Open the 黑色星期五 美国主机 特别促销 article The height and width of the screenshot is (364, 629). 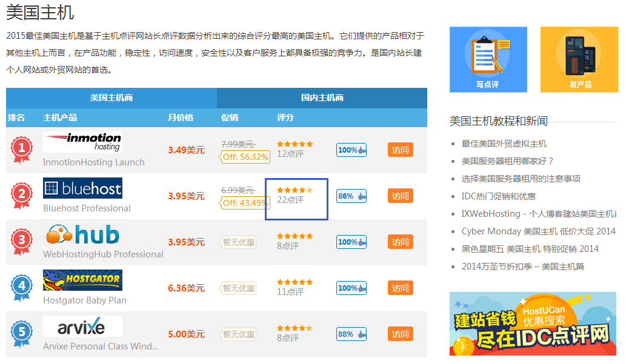tap(530, 249)
